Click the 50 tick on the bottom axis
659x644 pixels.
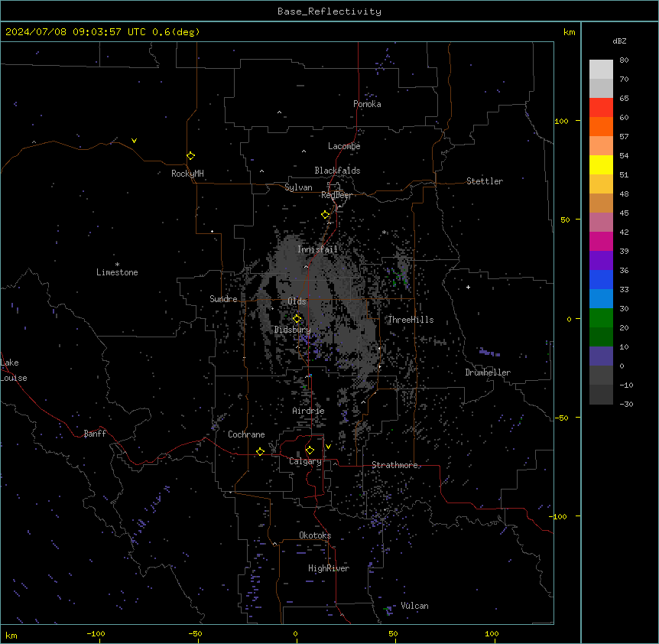tap(393, 634)
